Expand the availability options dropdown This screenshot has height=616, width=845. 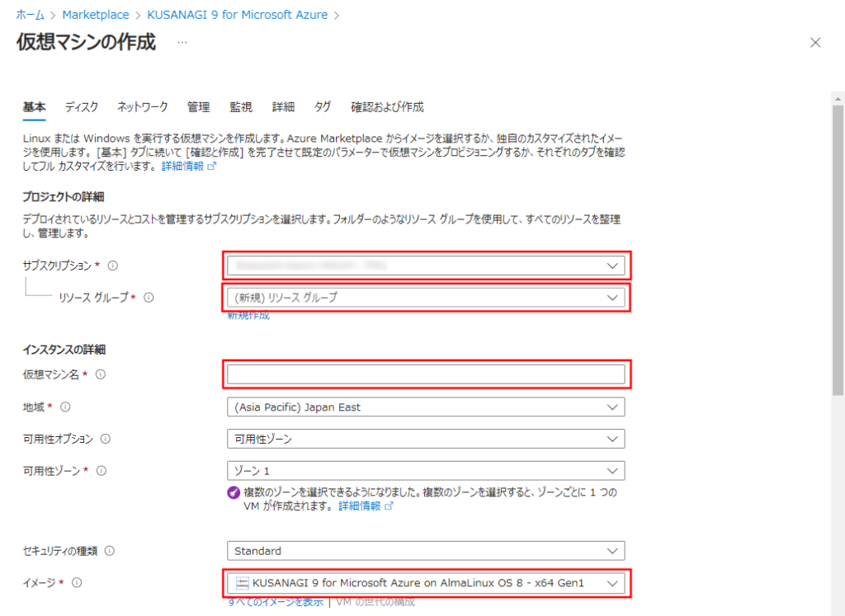pyautogui.click(x=426, y=439)
